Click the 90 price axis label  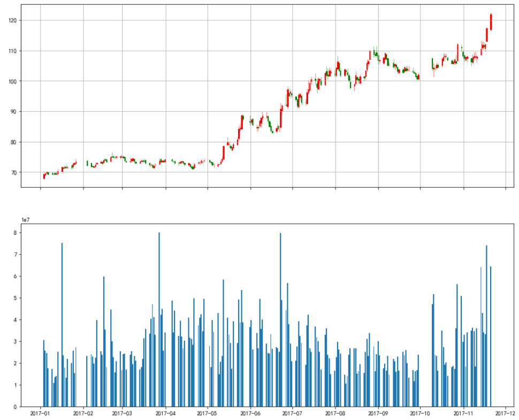[x=14, y=111]
